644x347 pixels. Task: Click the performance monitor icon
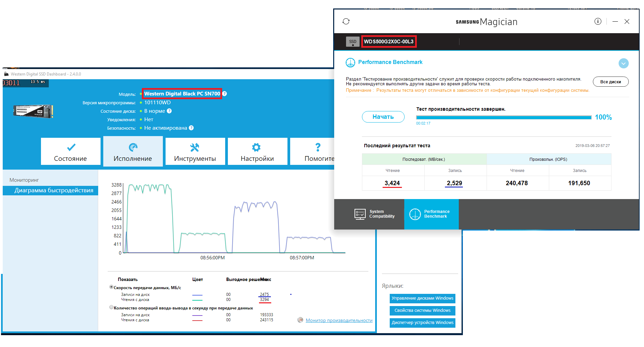[x=300, y=320]
